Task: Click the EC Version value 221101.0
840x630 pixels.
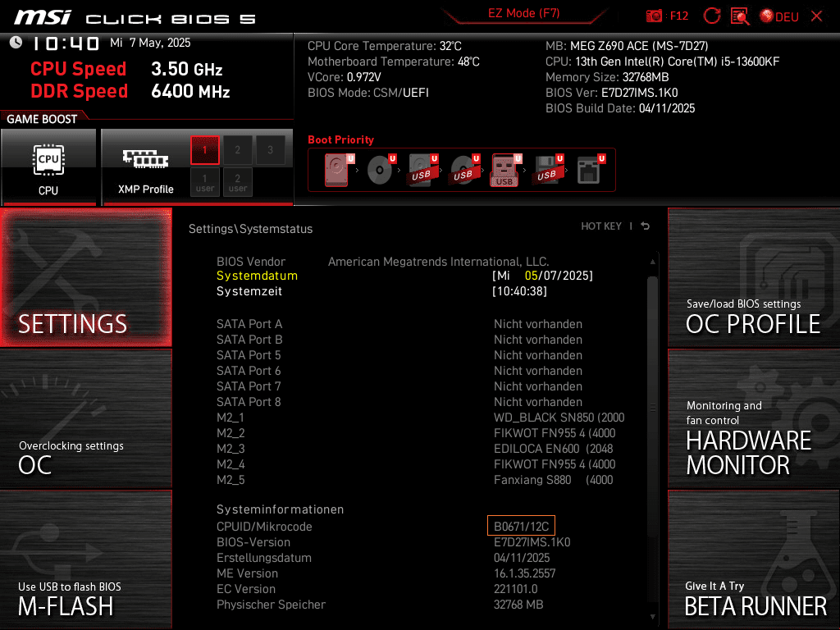Action: 515,589
